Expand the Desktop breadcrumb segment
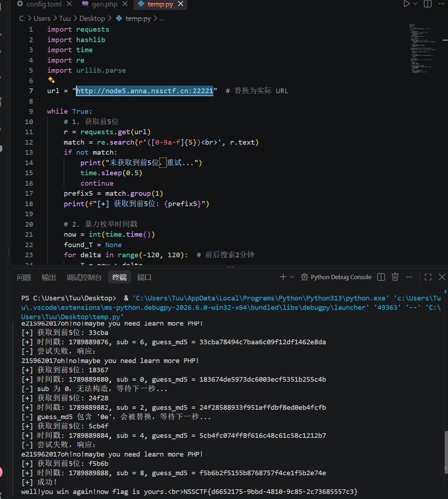 tap(92, 18)
